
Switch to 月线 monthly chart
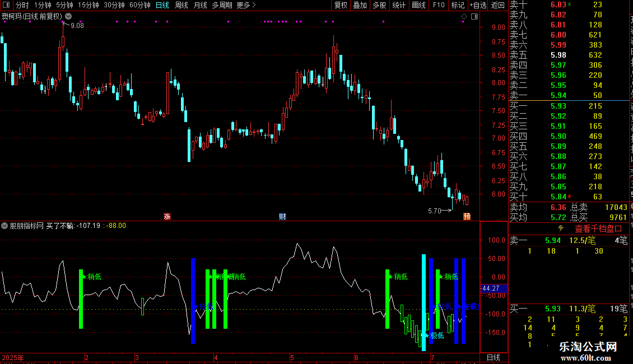pos(200,5)
